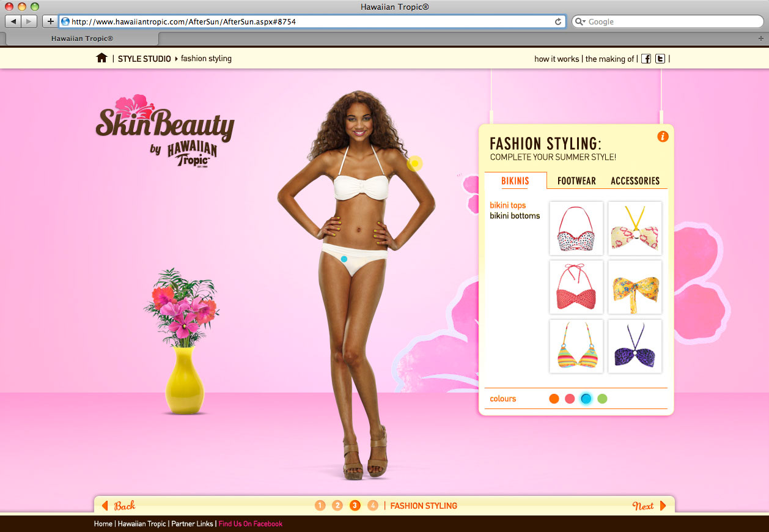
Task: Open how it works link
Action: pyautogui.click(x=556, y=59)
